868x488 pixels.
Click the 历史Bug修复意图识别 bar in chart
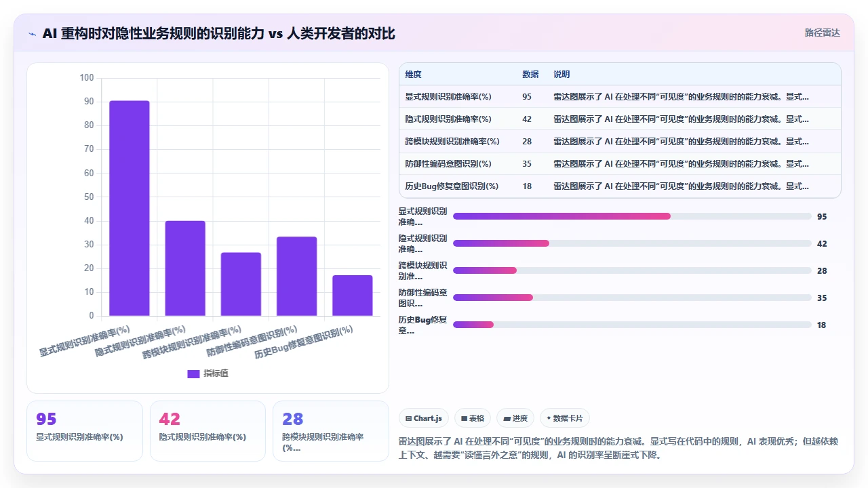352,296
